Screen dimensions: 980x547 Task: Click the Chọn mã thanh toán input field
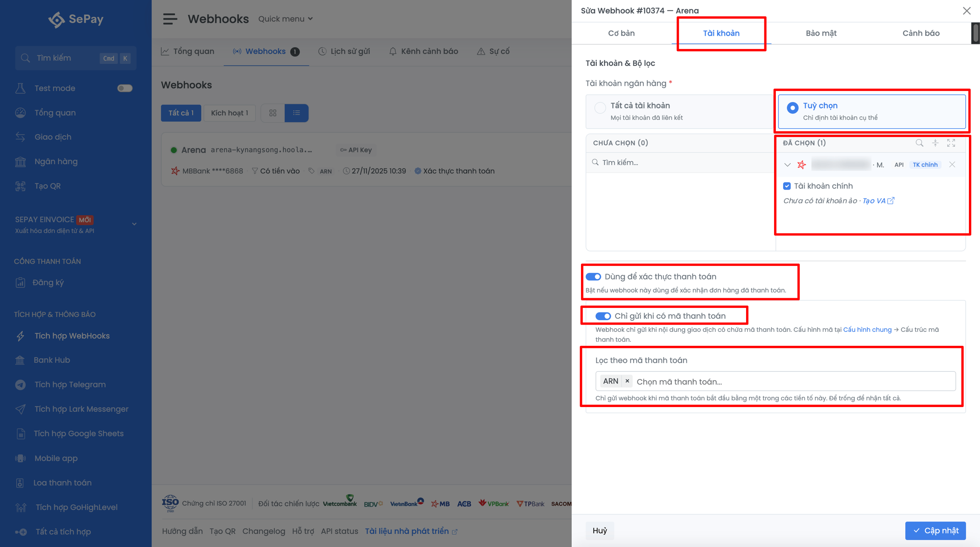click(794, 382)
